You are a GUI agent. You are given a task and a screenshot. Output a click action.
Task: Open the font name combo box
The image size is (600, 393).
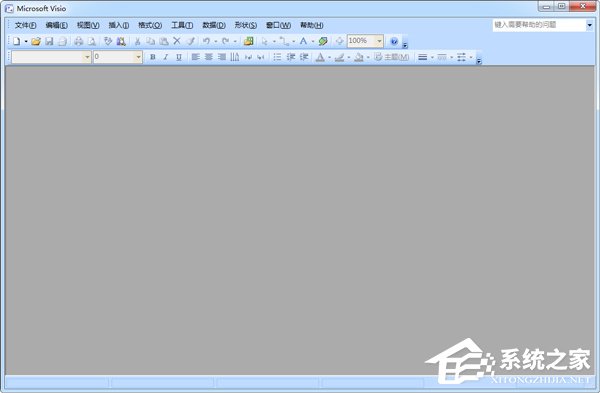coord(51,57)
